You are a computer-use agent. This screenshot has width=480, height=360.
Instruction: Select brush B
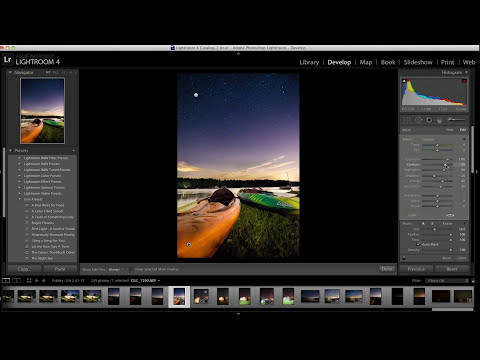(x=432, y=224)
